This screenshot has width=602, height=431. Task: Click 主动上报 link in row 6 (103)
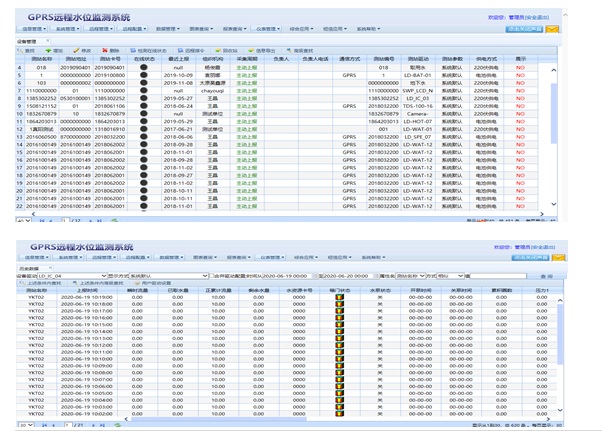click(x=246, y=83)
